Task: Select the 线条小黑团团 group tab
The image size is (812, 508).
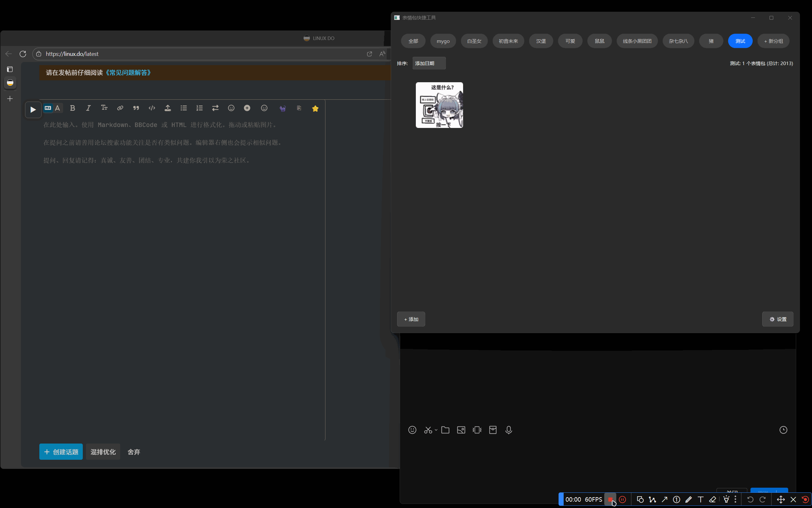Action: click(x=637, y=41)
